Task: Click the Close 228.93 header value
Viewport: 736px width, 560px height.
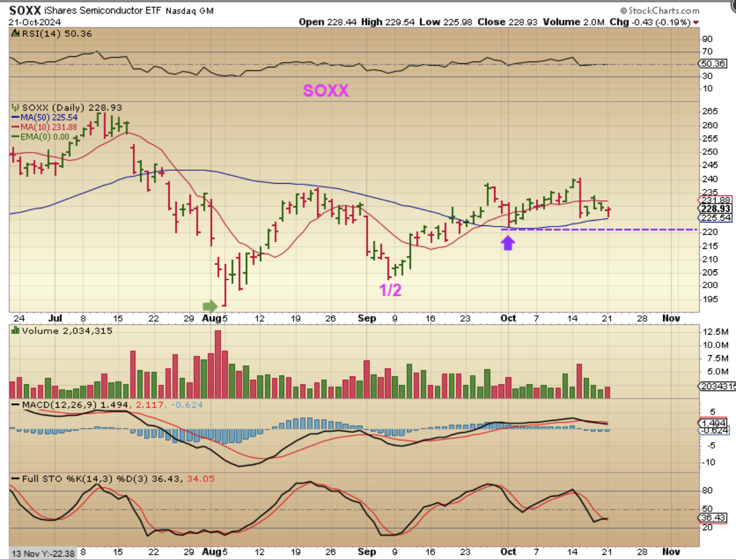Action: (508, 22)
